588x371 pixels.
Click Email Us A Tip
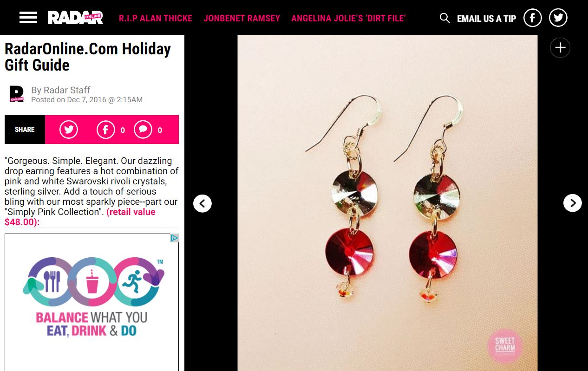pyautogui.click(x=486, y=19)
